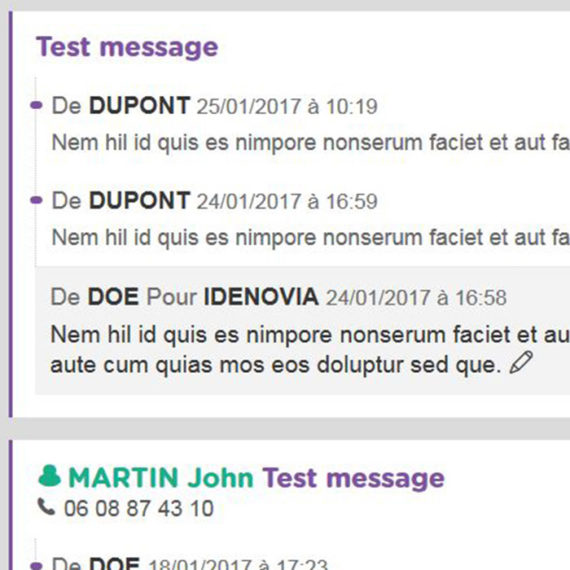570x570 pixels.
Task: Select the purple timeline dot for 24/01/2017 16:59 message
Action: [36, 200]
